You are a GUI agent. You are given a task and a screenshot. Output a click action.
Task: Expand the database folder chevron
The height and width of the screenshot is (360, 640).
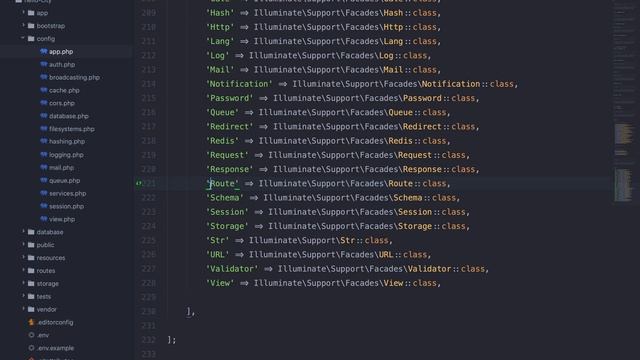coord(23,232)
